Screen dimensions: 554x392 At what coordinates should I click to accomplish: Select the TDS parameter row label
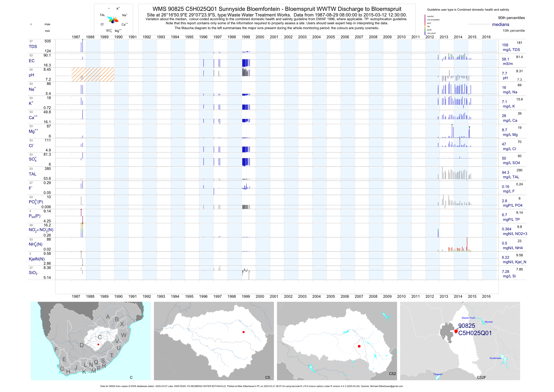click(x=33, y=47)
